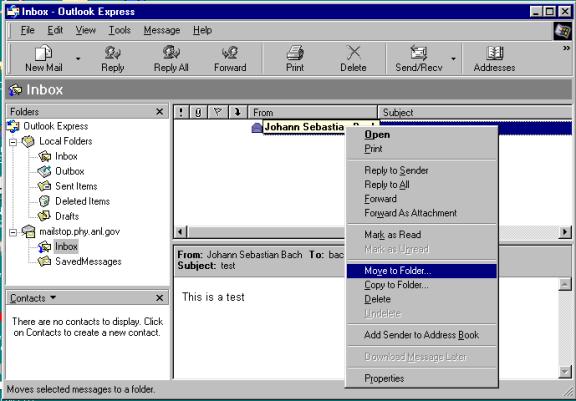The width and height of the screenshot is (576, 401).
Task: Sort messages by Subject column
Action: [x=475, y=112]
